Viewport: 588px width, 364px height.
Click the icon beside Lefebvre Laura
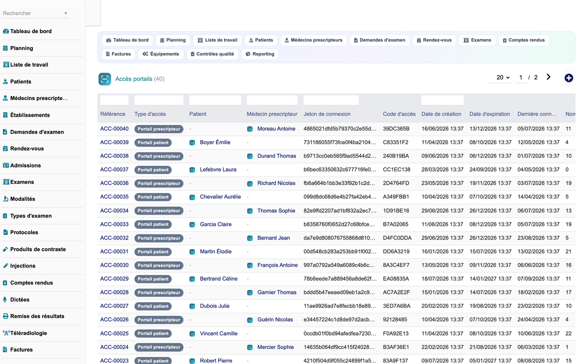point(193,170)
